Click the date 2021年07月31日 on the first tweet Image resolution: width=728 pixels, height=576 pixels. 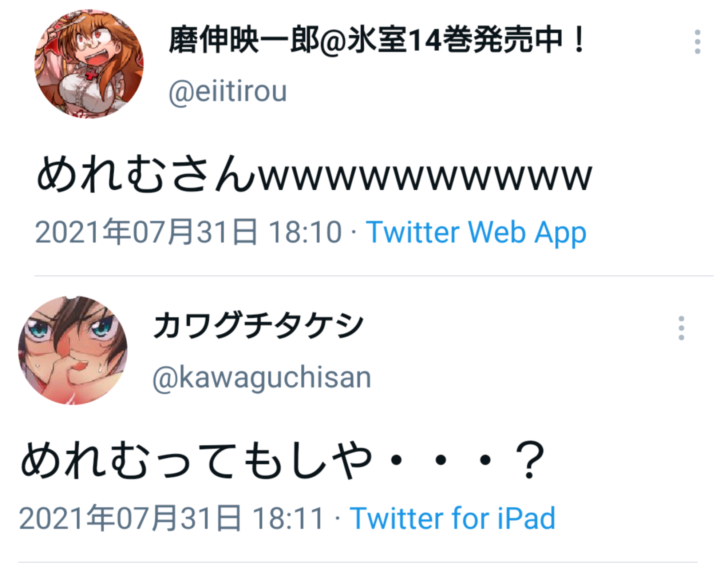146,232
